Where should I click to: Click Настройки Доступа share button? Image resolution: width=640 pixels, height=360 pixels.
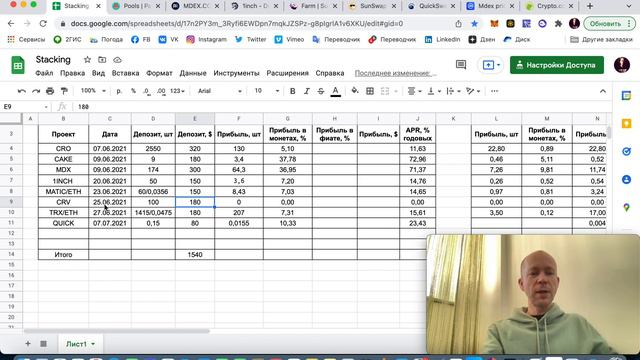tap(557, 65)
